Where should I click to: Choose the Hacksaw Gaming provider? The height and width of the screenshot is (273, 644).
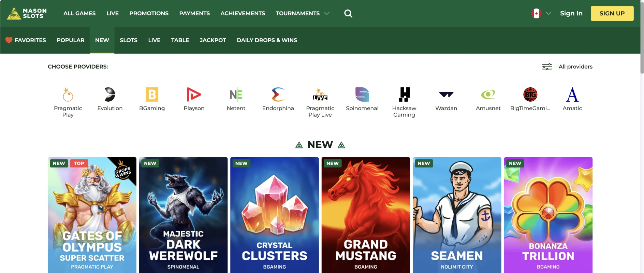point(404,102)
